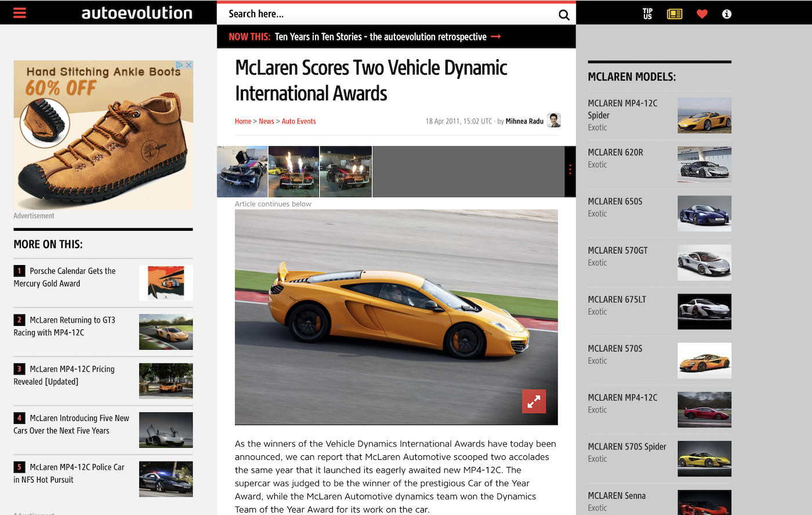This screenshot has width=812, height=515.
Task: Open MCLAREN MP4-12C Exotic model link
Action: (x=622, y=398)
